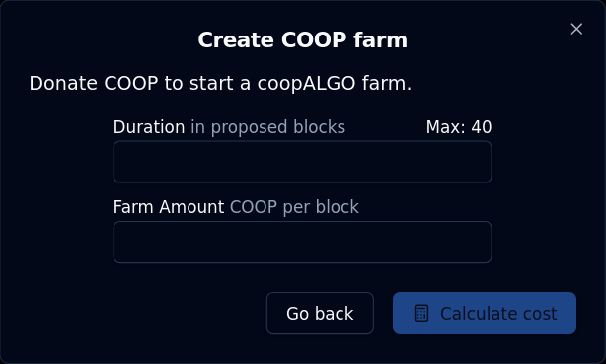Focus the Farm Amount input field

(302, 242)
